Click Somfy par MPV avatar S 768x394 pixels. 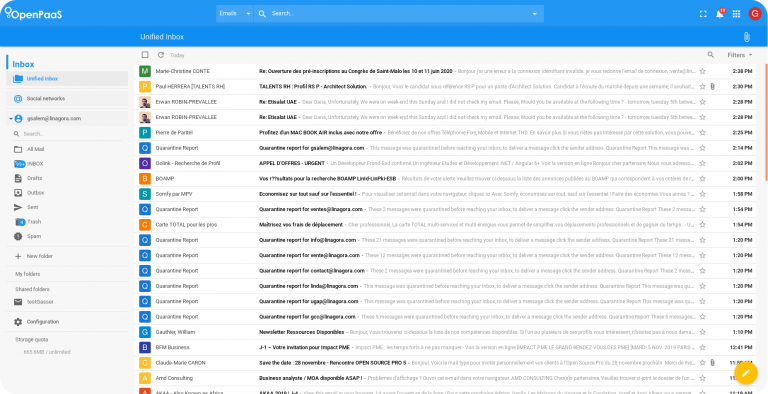coord(144,194)
